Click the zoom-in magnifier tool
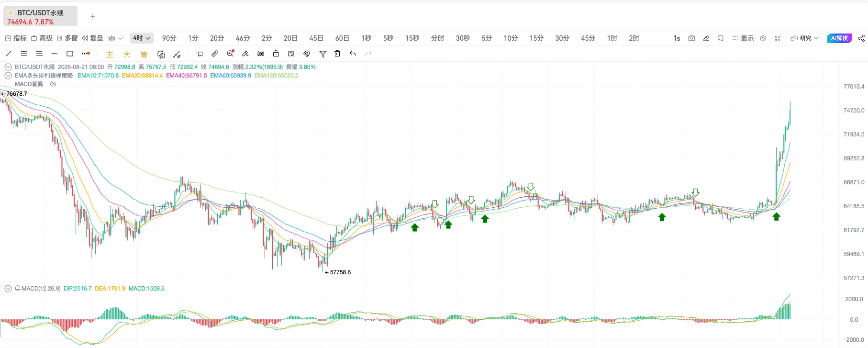Image resolution: width=868 pixels, height=348 pixels. coord(231,53)
